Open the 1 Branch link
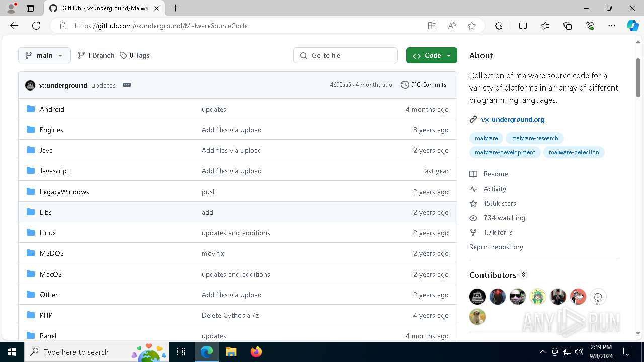Viewport: 644px width, 362px height. pos(96,55)
